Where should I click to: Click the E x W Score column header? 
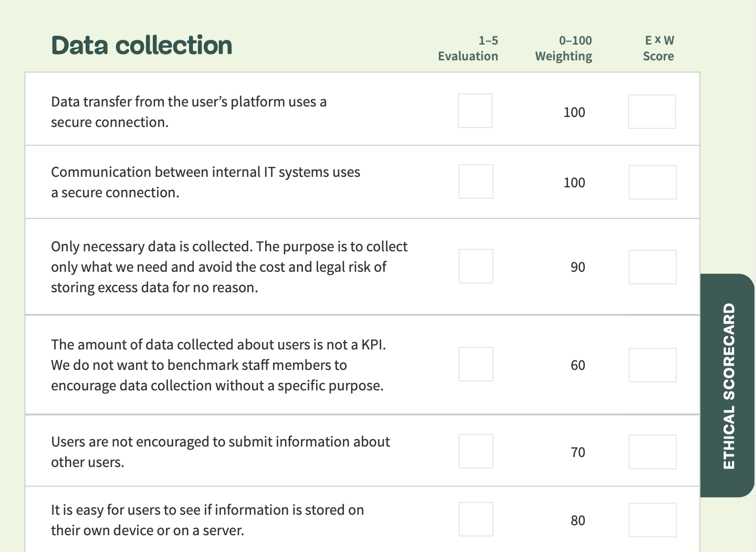pos(658,48)
